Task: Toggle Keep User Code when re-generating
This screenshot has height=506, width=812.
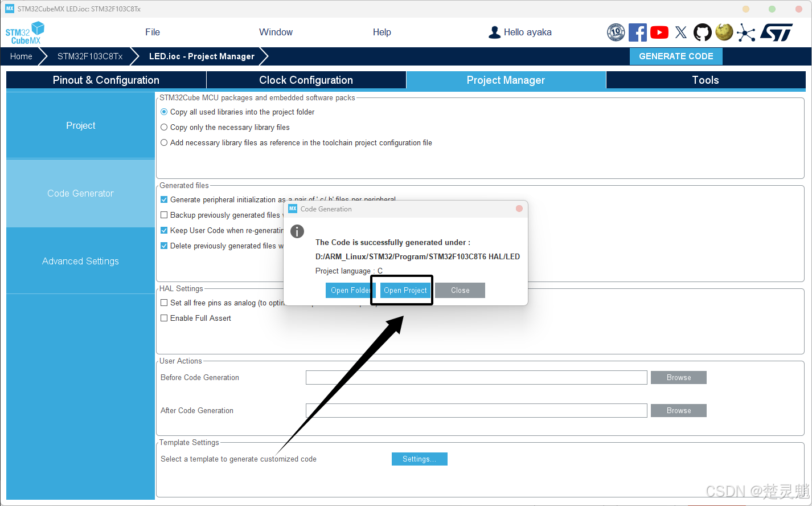Action: point(164,230)
